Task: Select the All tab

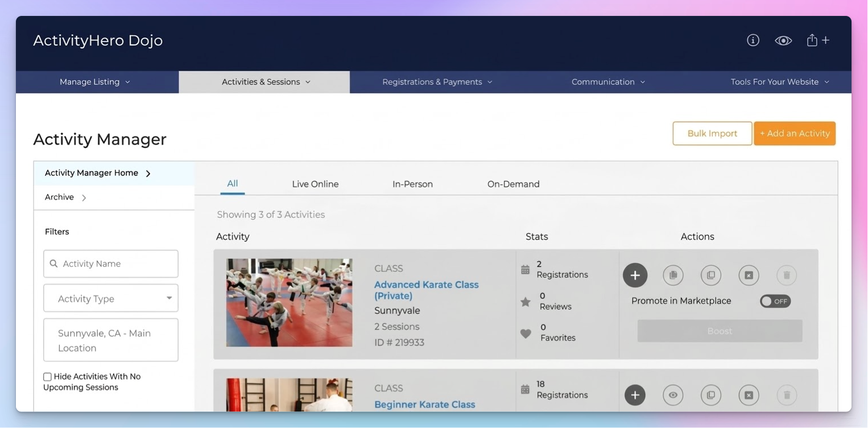Action: 233,184
